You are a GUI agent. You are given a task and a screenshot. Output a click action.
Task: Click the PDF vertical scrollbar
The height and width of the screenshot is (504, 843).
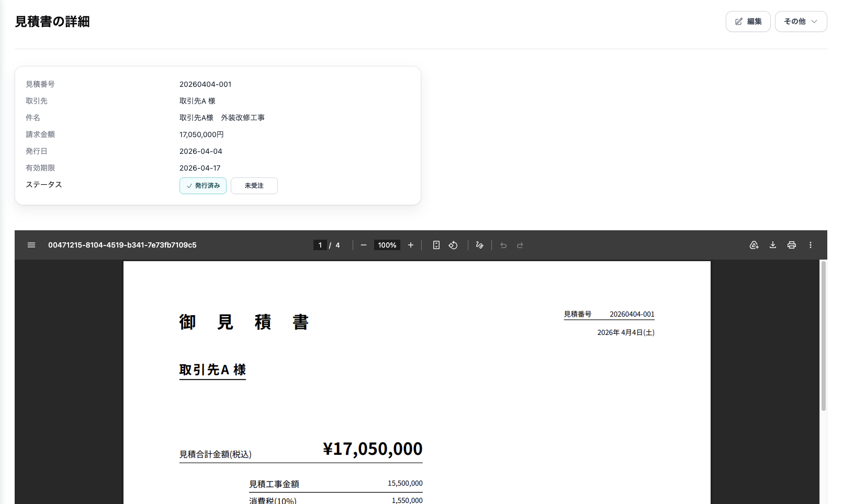point(823,336)
